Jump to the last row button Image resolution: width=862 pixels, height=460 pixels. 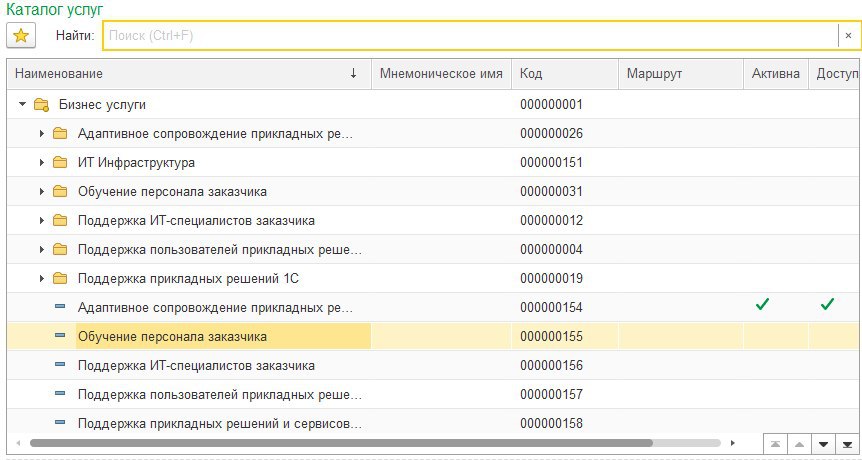847,444
